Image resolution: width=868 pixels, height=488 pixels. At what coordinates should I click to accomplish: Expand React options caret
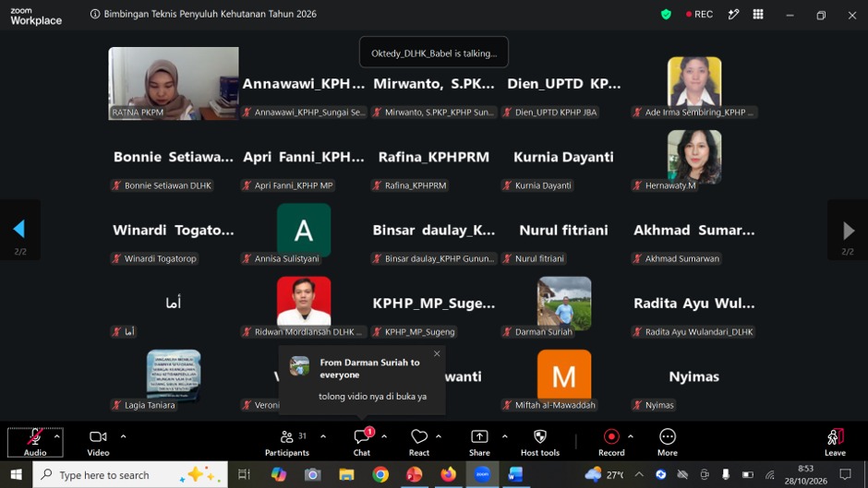439,436
